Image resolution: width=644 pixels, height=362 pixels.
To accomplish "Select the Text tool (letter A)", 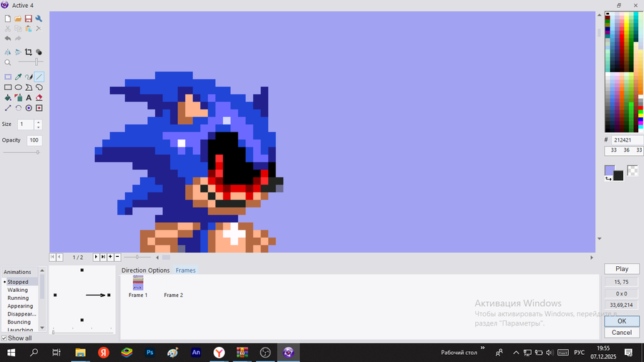I will tap(29, 98).
